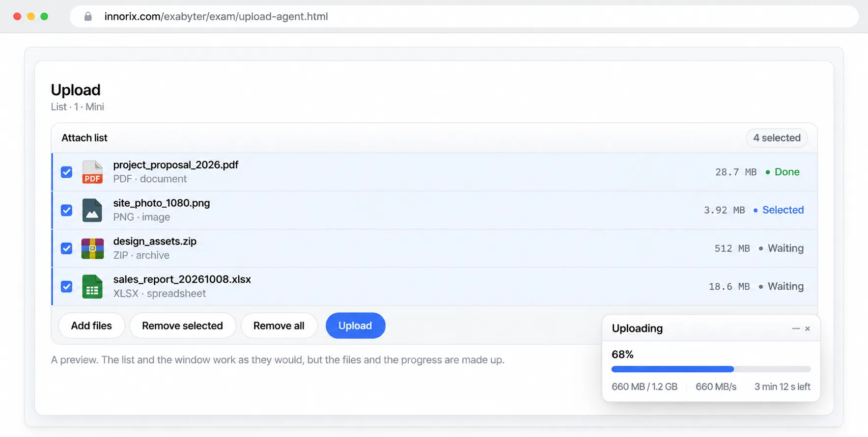Click the PDF file icon for project_proposal_2026.pdf
The image size is (868, 437).
92,172
